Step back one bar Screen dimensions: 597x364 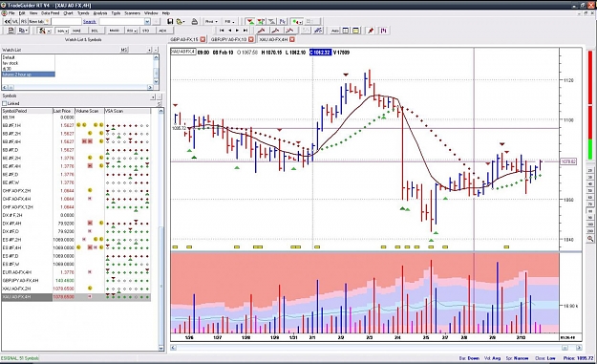pyautogui.click(x=229, y=31)
